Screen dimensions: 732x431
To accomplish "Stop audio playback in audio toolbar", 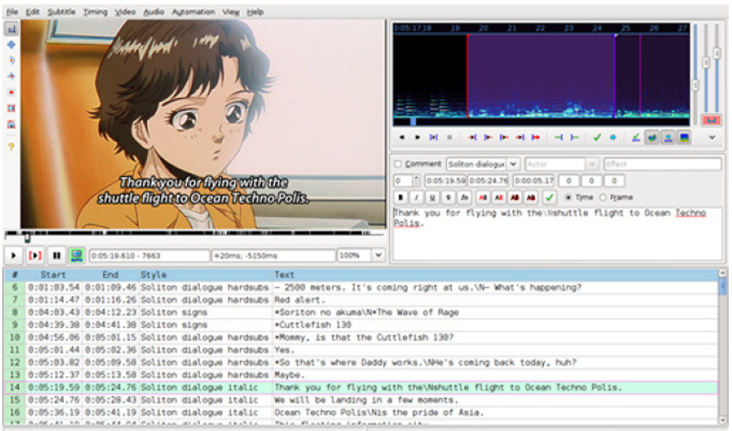I will 450,137.
